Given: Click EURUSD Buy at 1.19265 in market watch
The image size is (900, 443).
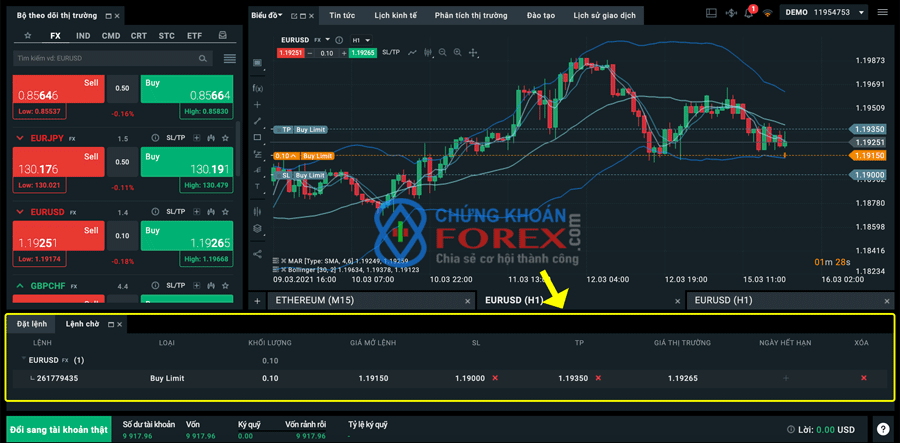Looking at the screenshot, I should click(x=187, y=236).
